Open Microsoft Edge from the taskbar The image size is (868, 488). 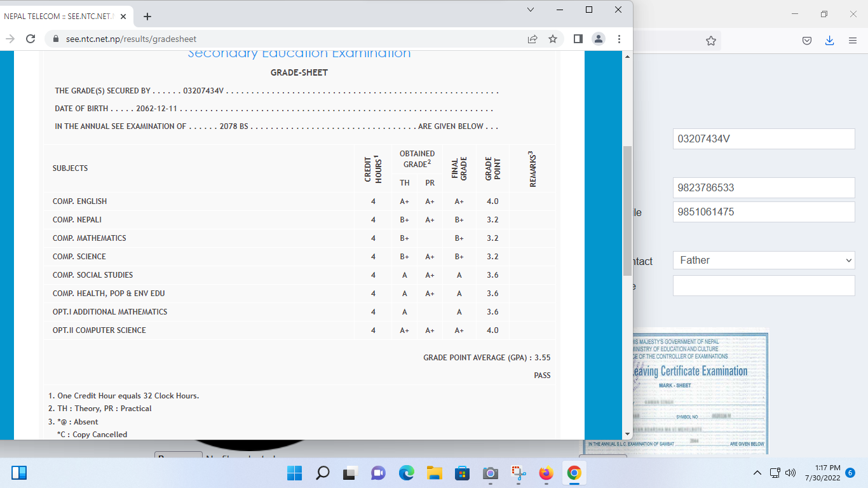click(x=406, y=473)
